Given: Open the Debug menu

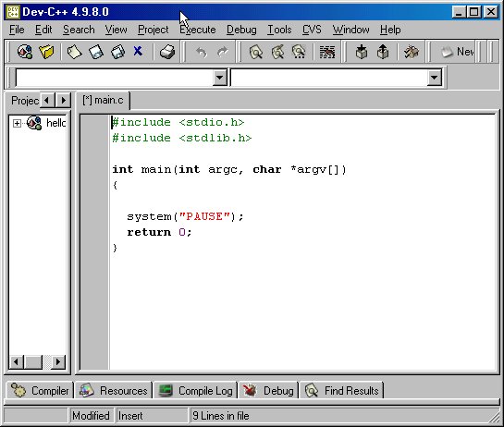Looking at the screenshot, I should [x=241, y=30].
